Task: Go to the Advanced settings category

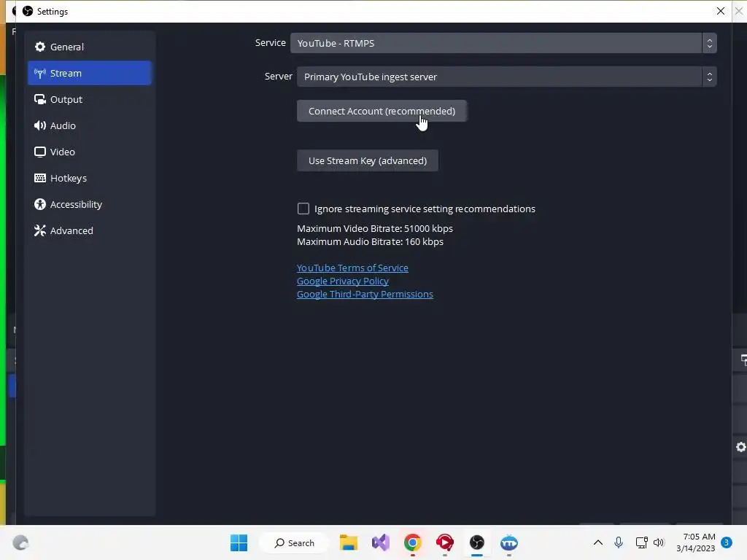Action: (90, 230)
